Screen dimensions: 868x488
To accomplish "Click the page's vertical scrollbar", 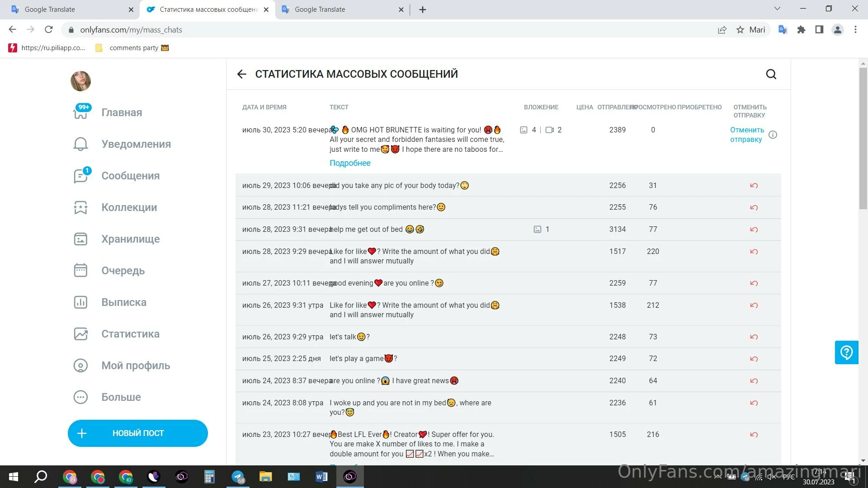I will point(863,138).
